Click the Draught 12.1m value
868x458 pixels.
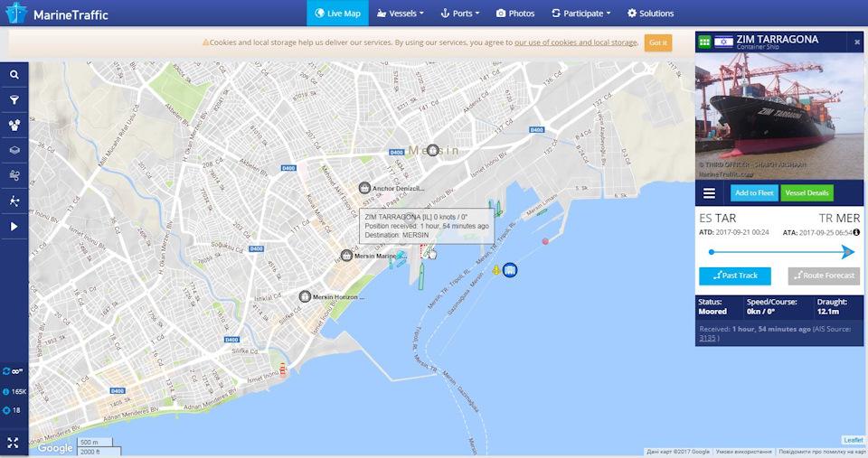coord(828,312)
